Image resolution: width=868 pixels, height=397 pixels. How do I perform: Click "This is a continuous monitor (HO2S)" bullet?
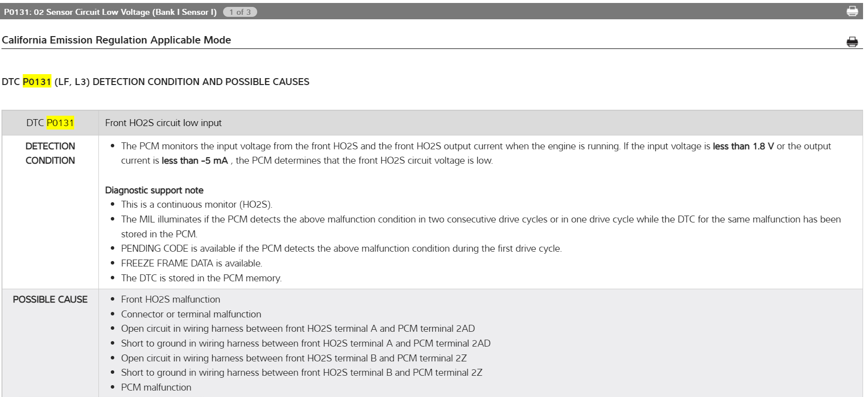[x=196, y=205]
